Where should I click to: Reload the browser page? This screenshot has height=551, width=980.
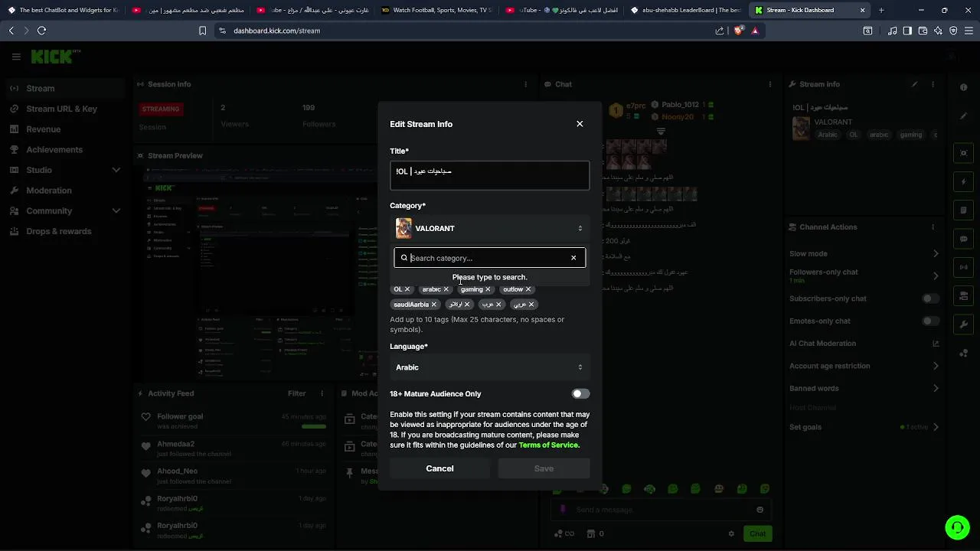pyautogui.click(x=41, y=31)
